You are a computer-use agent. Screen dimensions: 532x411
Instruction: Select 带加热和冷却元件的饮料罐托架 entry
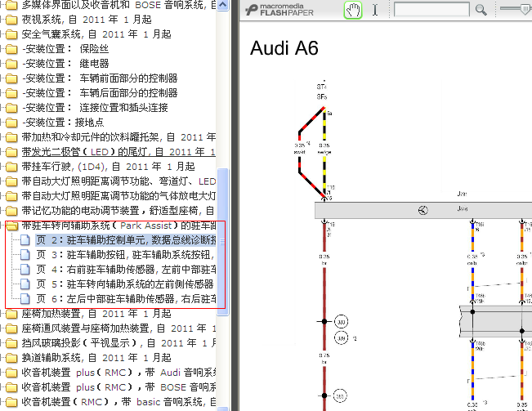pos(118,137)
